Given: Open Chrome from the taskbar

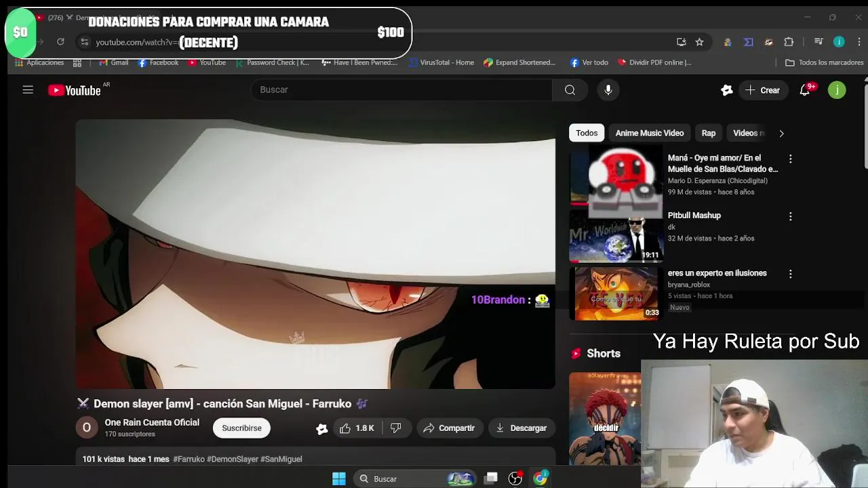Looking at the screenshot, I should click(540, 479).
